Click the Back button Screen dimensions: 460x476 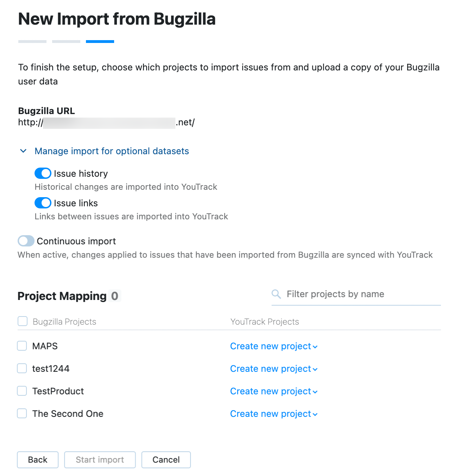tap(37, 459)
